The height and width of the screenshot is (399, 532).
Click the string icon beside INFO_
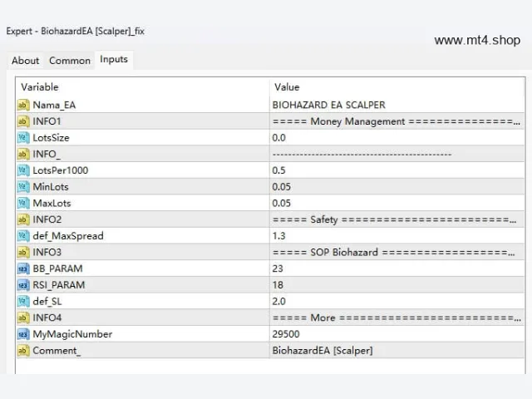[23, 154]
